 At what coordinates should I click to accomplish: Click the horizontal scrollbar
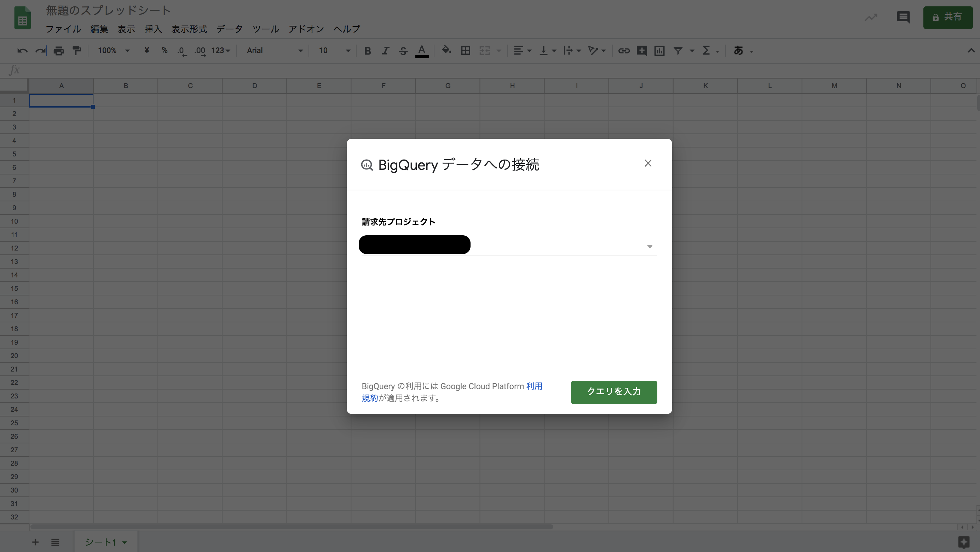(292, 527)
